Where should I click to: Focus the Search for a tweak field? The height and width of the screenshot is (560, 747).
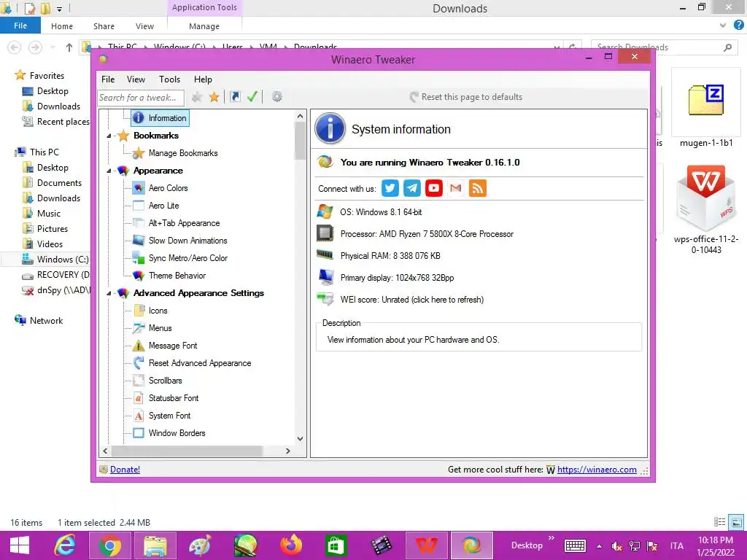click(x=141, y=98)
